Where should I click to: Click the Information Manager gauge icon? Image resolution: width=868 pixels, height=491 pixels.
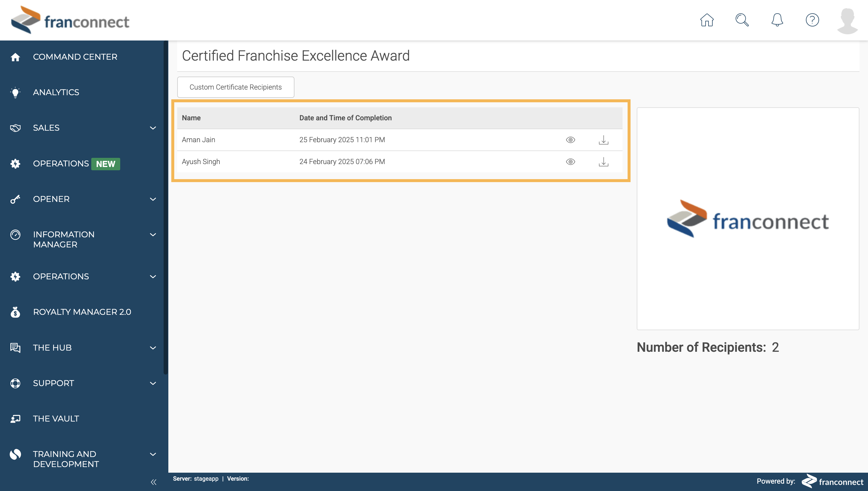point(15,234)
